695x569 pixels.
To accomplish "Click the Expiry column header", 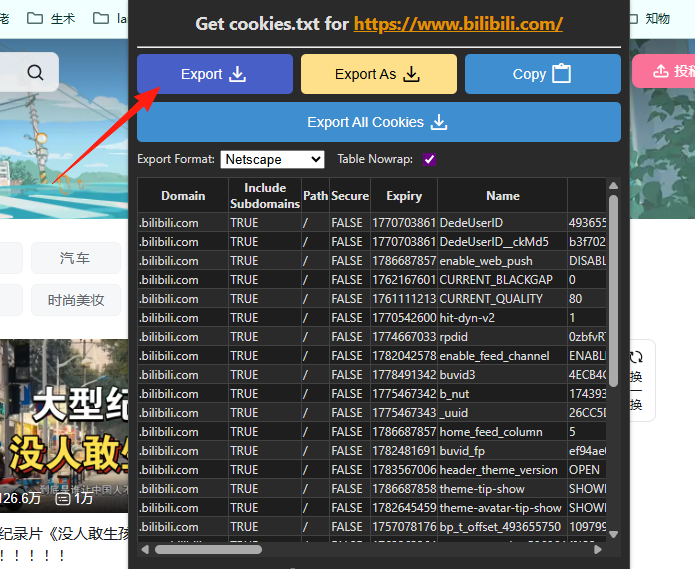I will 404,195.
